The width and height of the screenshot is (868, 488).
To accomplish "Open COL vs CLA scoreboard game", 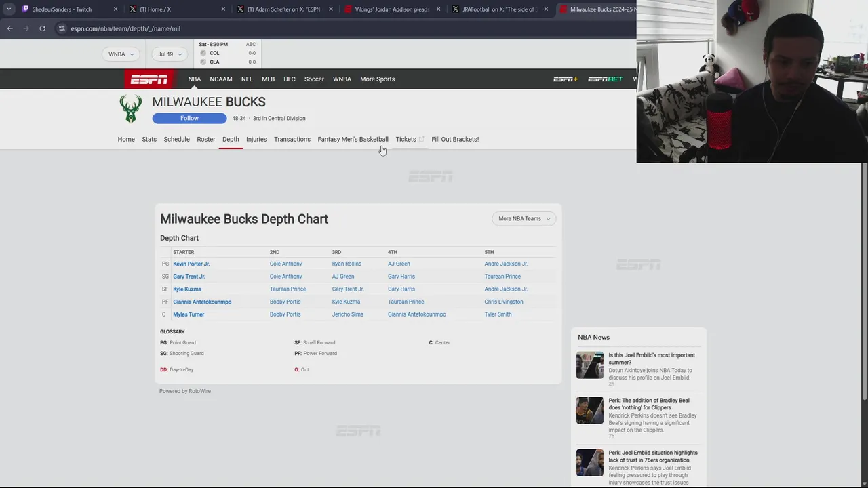I will [227, 54].
